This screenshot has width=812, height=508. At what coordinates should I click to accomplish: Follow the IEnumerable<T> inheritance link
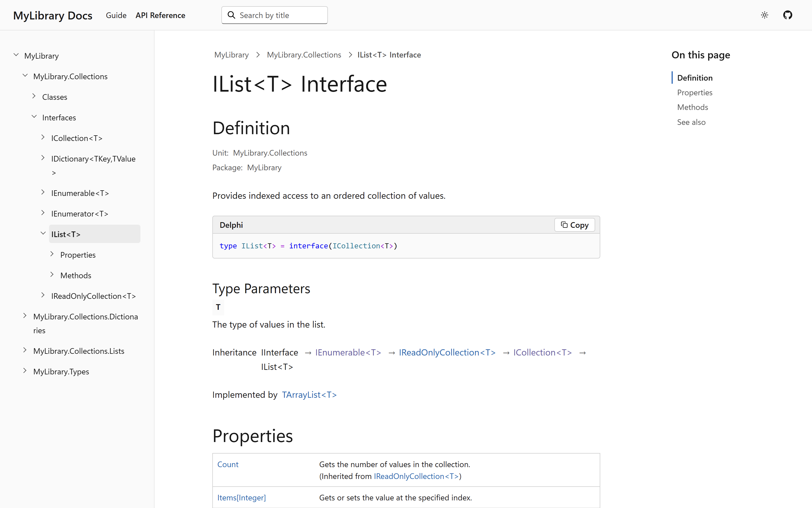(x=348, y=352)
